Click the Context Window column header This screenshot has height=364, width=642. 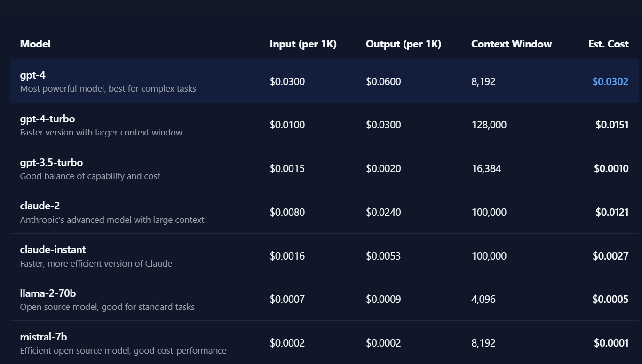coord(511,44)
